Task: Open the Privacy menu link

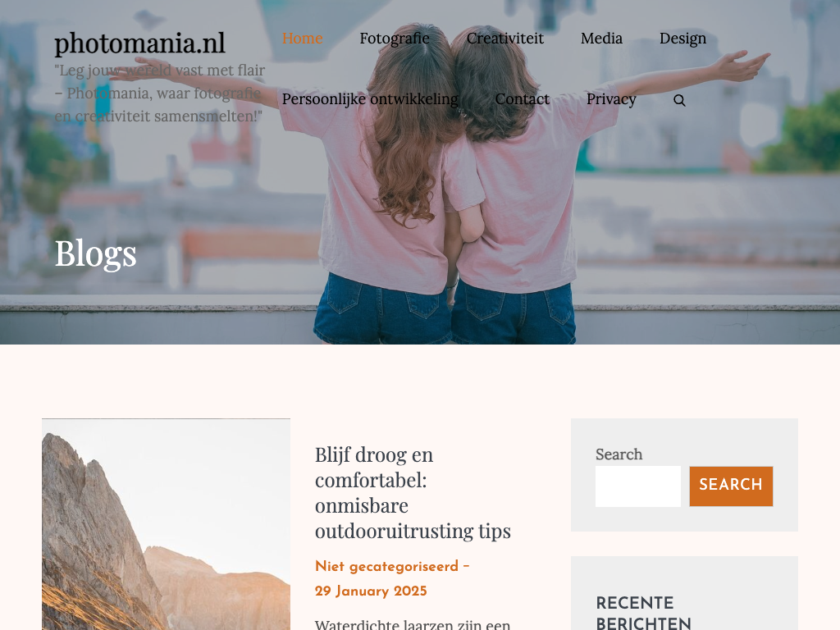Action: (x=611, y=99)
